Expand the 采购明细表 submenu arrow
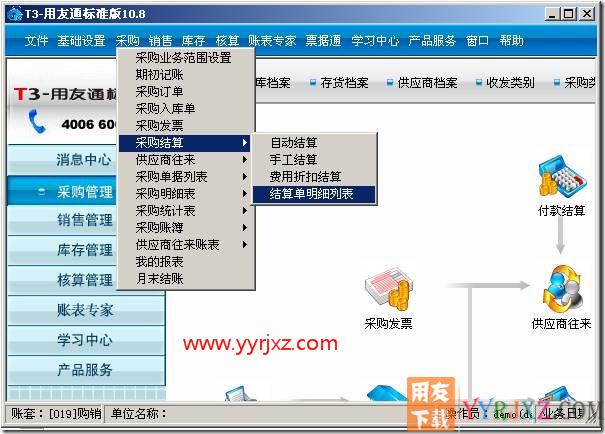Screen dimensions: 605x434 click(x=245, y=194)
